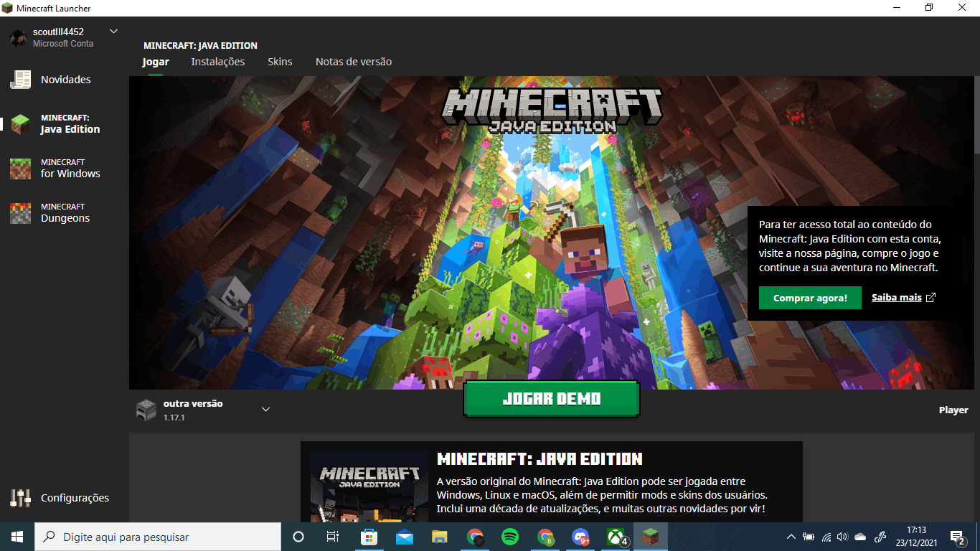Open the volume control tray icon
Screen dimensions: 980x551
842,537
